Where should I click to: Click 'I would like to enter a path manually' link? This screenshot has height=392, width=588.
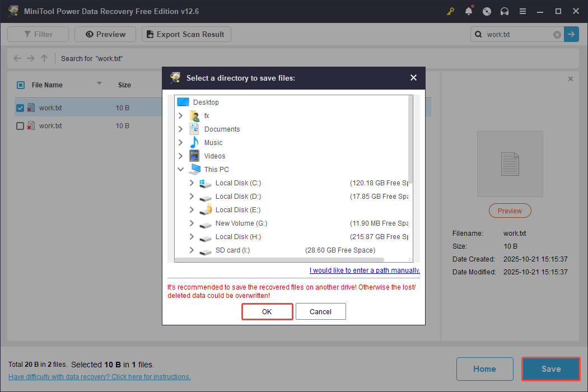pyautogui.click(x=365, y=270)
